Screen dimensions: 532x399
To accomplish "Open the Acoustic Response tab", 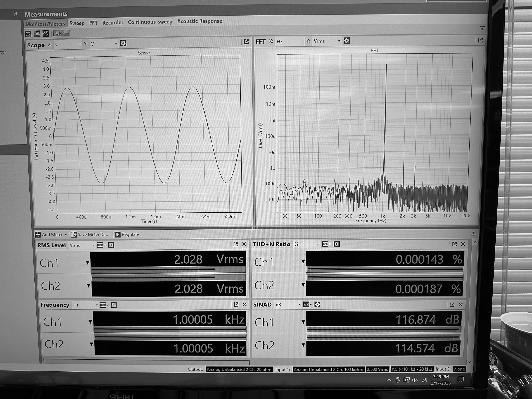I will (x=199, y=21).
